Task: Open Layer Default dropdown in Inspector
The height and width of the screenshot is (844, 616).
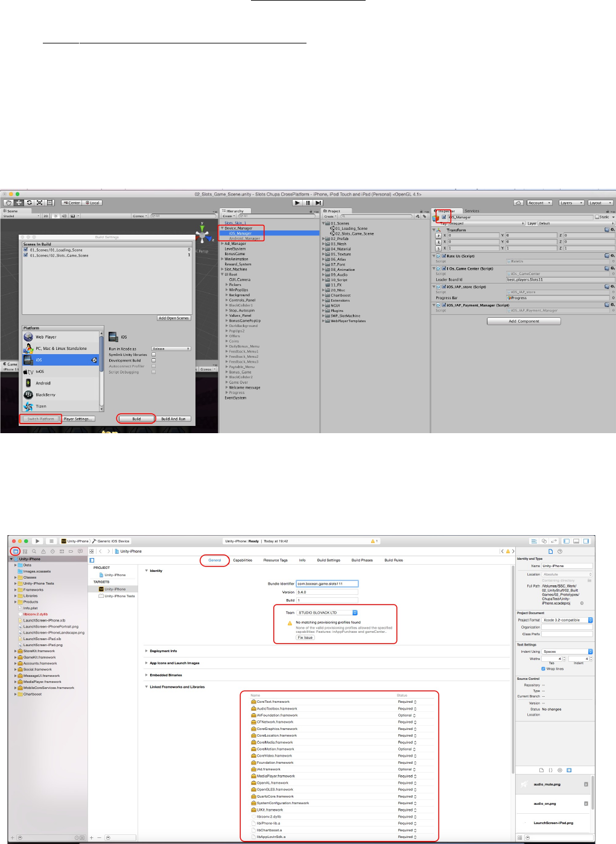Action: (x=576, y=223)
